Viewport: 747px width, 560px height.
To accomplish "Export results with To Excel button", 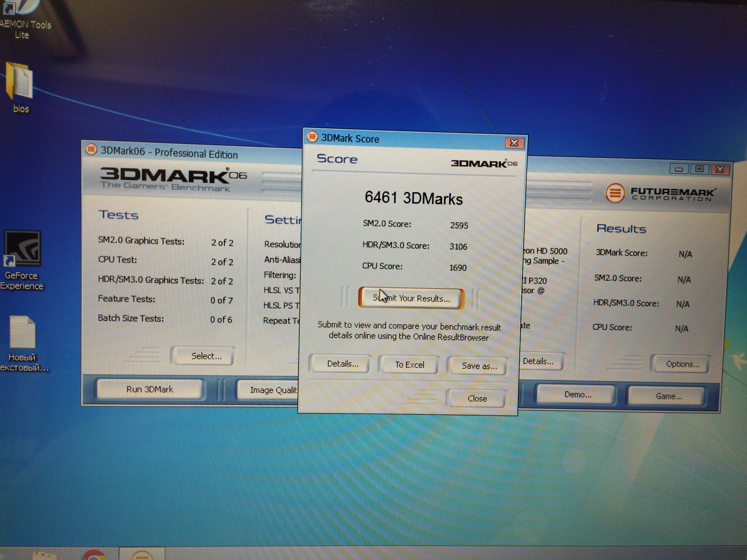I will tap(409, 365).
